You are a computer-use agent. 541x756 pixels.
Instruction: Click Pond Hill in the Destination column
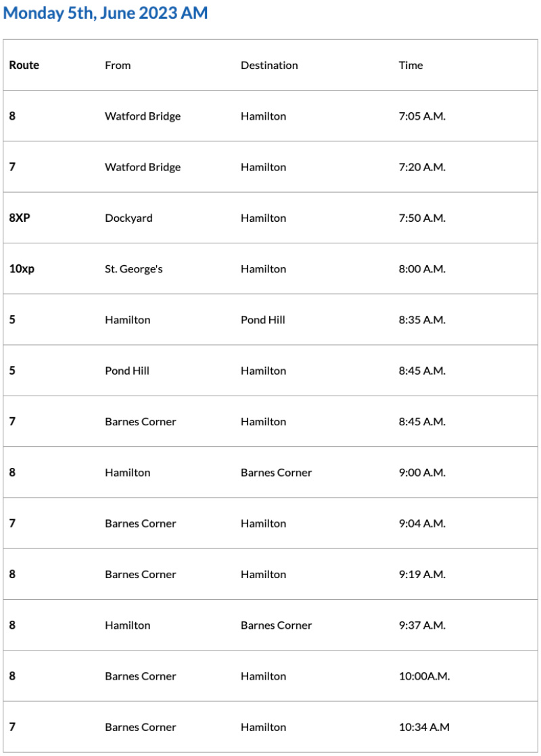pos(263,320)
